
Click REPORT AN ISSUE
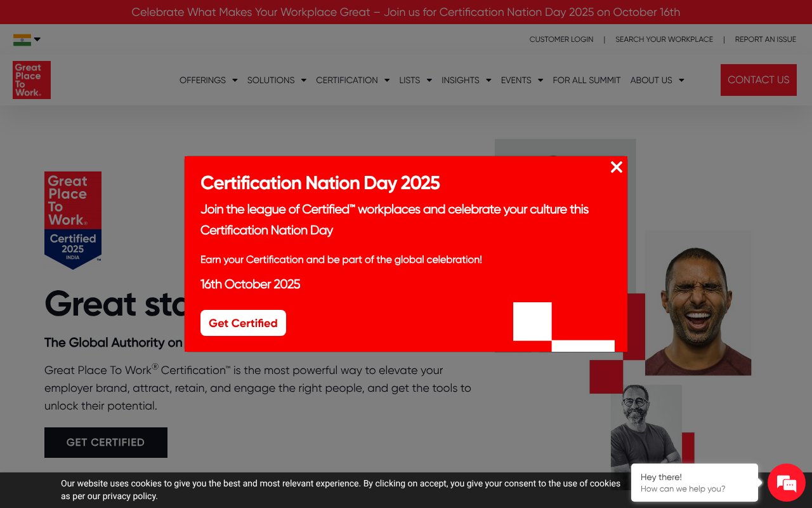(x=765, y=39)
